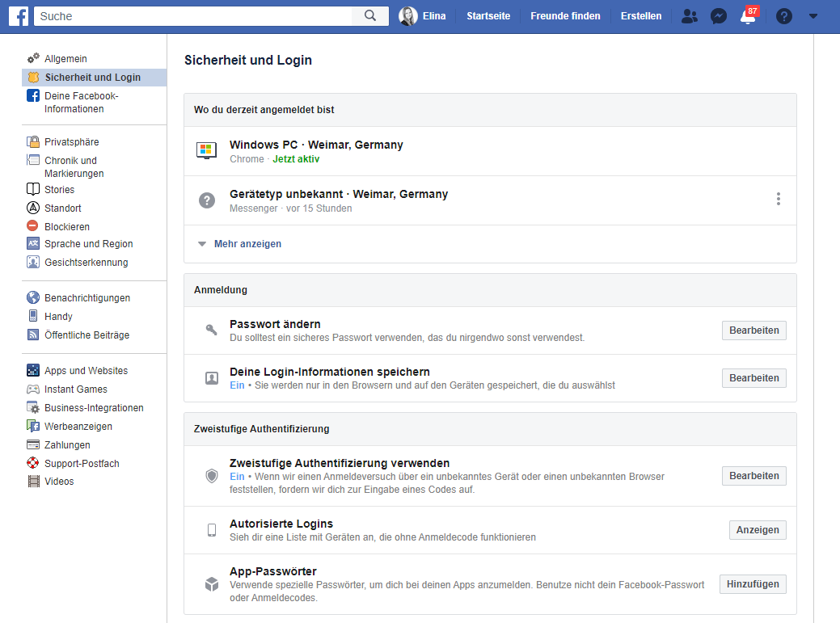
Task: Click unknown device question mark icon
Action: pyautogui.click(x=207, y=200)
